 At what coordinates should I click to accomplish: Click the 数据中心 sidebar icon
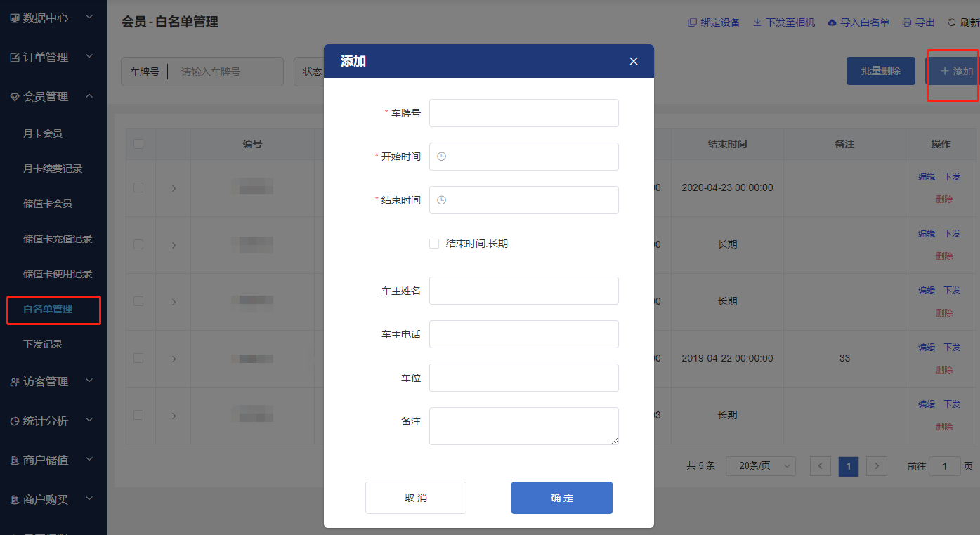[x=15, y=18]
